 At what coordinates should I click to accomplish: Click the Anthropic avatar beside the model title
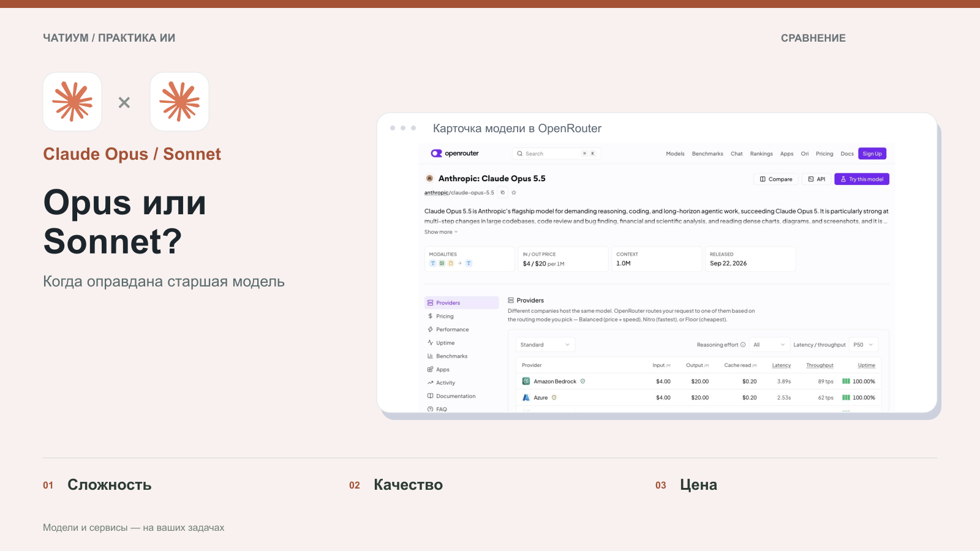(429, 179)
